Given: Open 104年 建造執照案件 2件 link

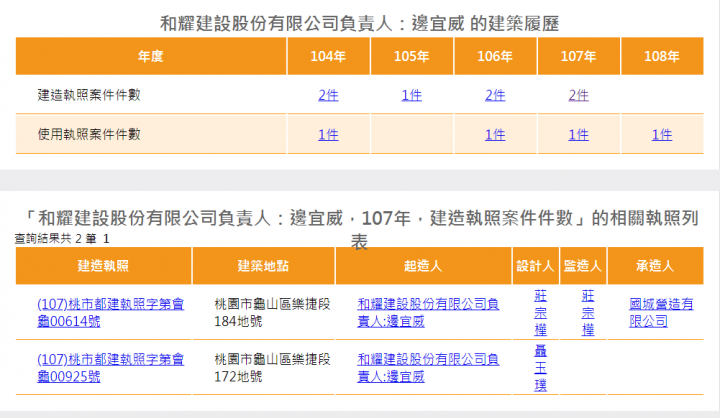Looking at the screenshot, I should 328,95.
